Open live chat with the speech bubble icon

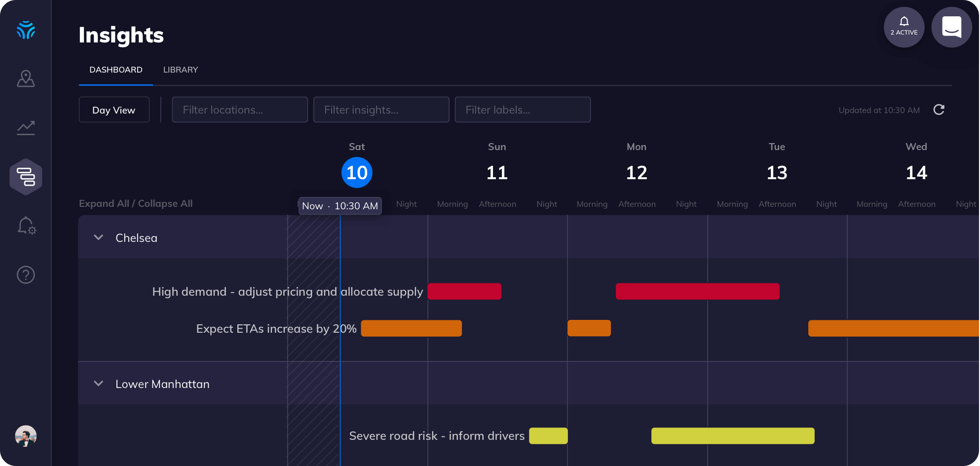tap(951, 27)
